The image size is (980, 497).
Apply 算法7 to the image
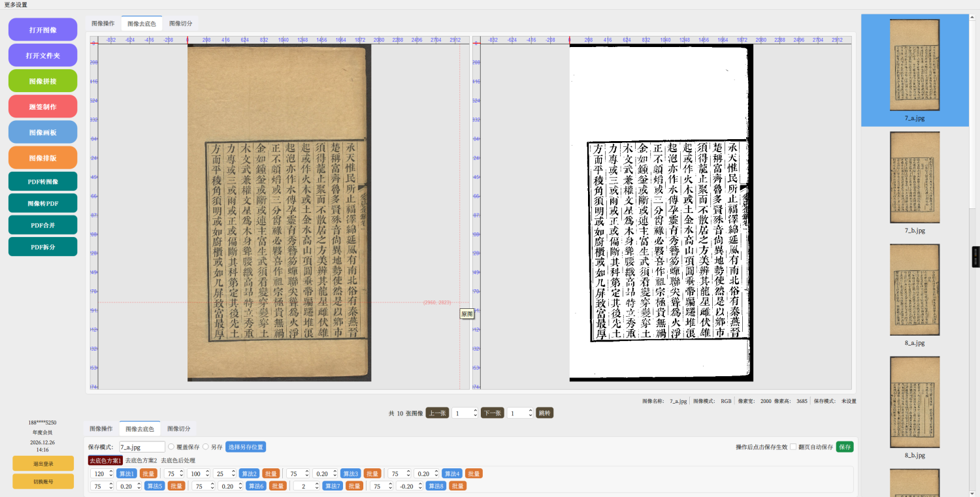[332, 486]
